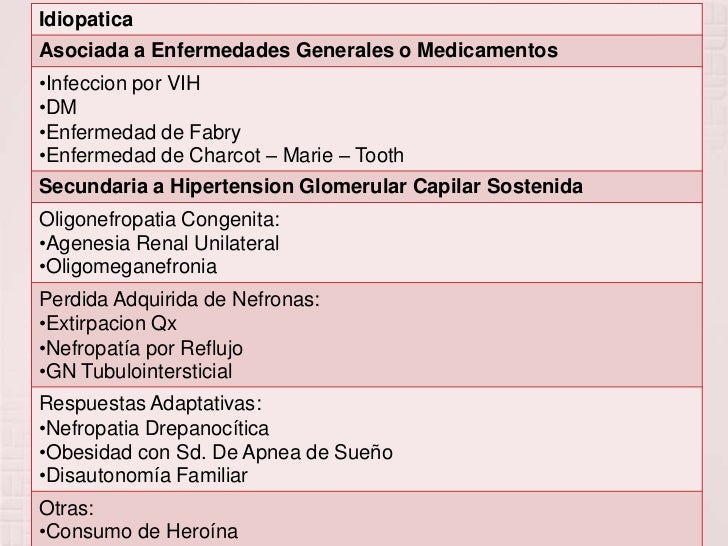This screenshot has height=546, width=728.
Task: Select Obesidad con Sd. De Apnea de Sueño
Action: (216, 452)
